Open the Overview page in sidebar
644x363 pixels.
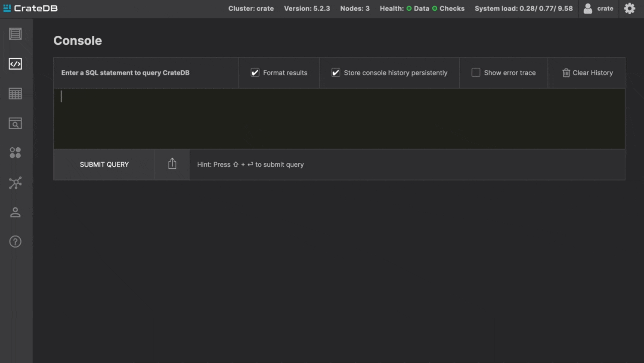(15, 34)
